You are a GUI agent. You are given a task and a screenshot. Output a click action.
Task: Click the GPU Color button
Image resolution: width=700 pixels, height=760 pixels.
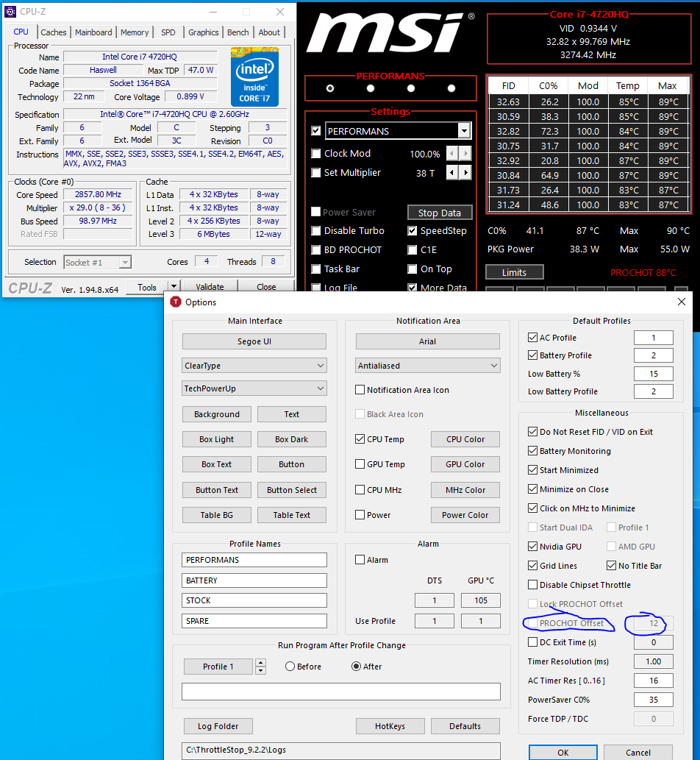465,464
